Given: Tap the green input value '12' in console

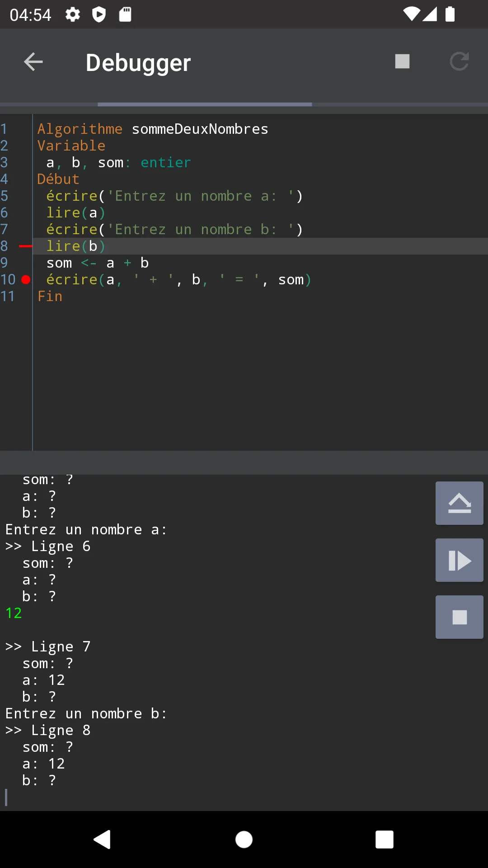Looking at the screenshot, I should point(14,613).
